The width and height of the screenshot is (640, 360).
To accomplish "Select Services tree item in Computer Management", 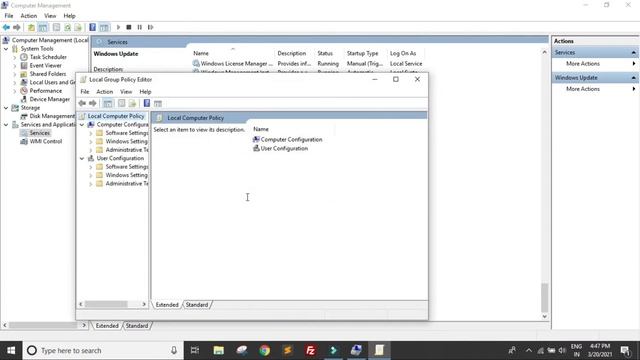I will coord(40,133).
